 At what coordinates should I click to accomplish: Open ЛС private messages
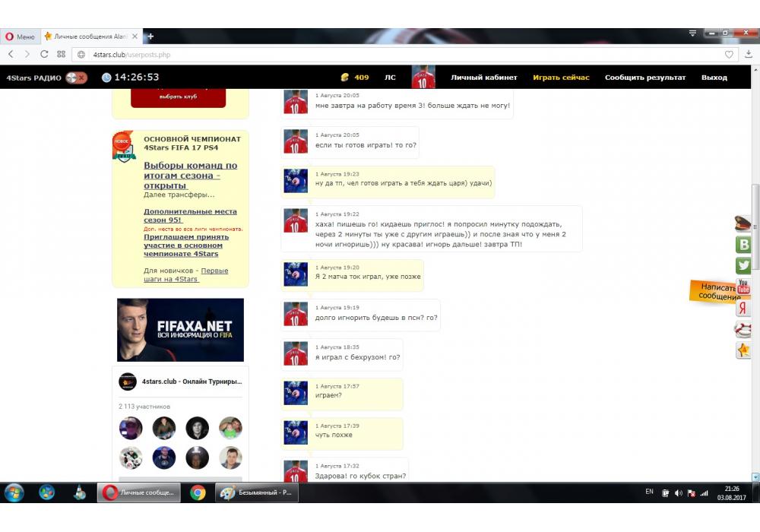(390, 78)
